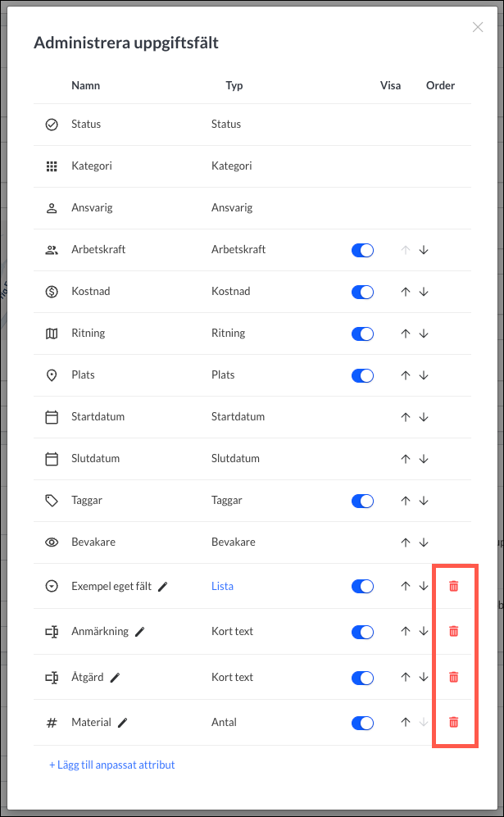
Task: Toggle visibility of Arbetskraft field
Action: click(363, 250)
